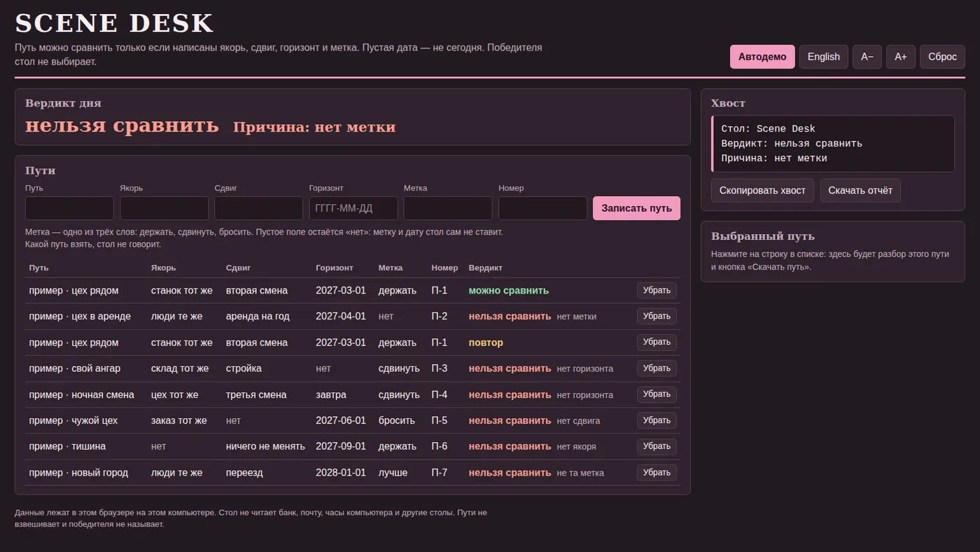Select the row пример · новый город

coord(353,473)
